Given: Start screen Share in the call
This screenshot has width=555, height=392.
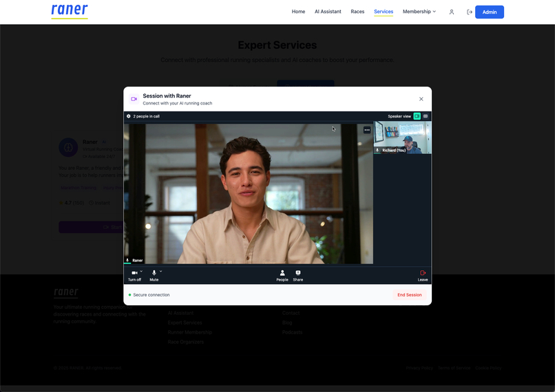Looking at the screenshot, I should 297,275.
